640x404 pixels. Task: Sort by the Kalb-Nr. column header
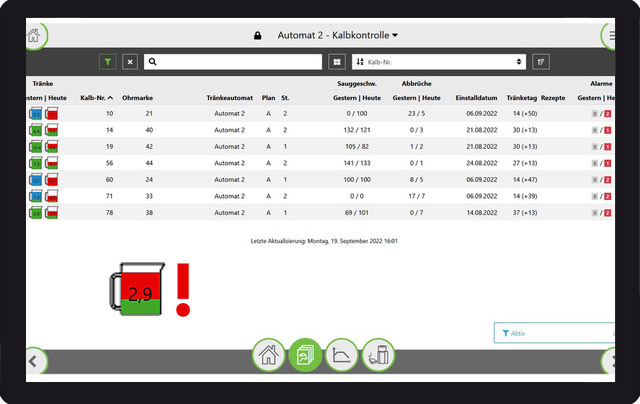[96, 98]
